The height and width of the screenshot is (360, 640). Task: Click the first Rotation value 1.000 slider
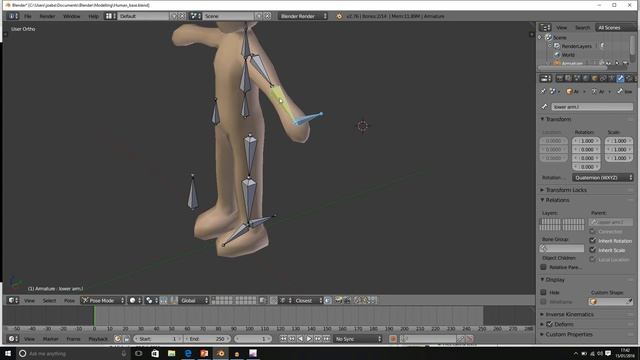coord(586,141)
